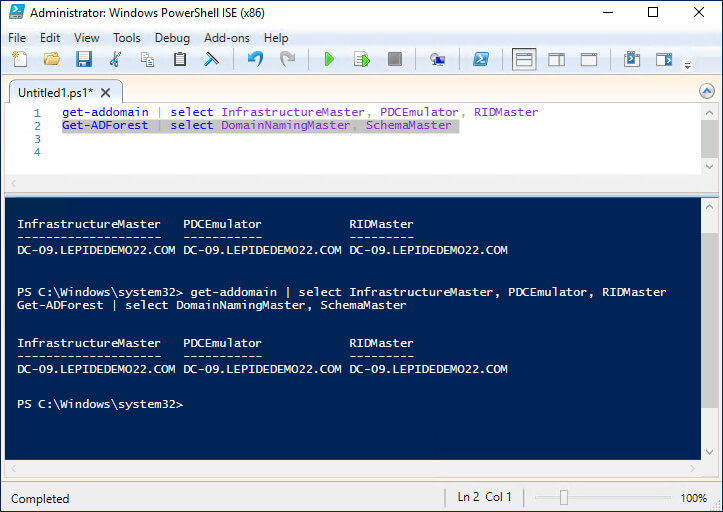
Task: Open the toolbar overflow options arrow
Action: [687, 66]
